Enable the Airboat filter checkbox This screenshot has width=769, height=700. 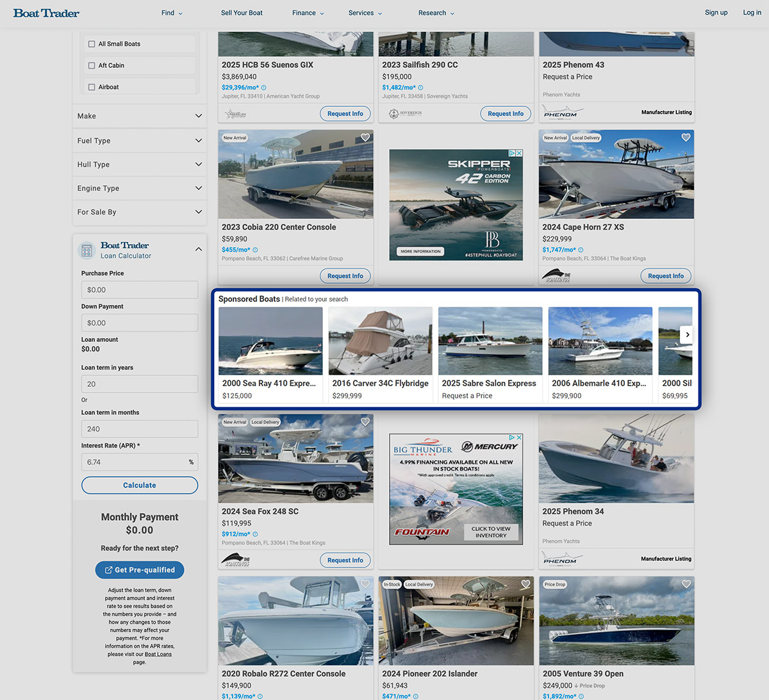92,87
